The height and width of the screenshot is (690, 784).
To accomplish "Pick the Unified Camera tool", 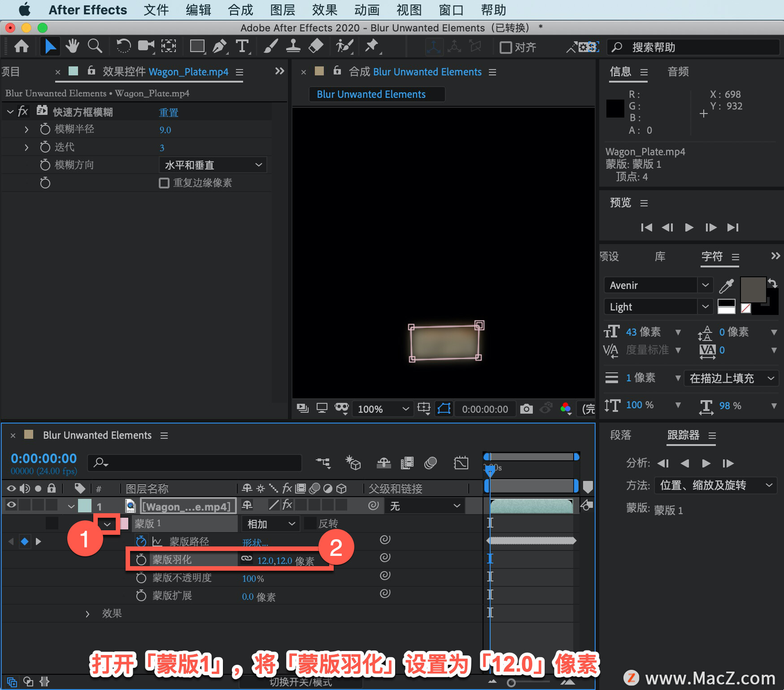I will point(146,47).
